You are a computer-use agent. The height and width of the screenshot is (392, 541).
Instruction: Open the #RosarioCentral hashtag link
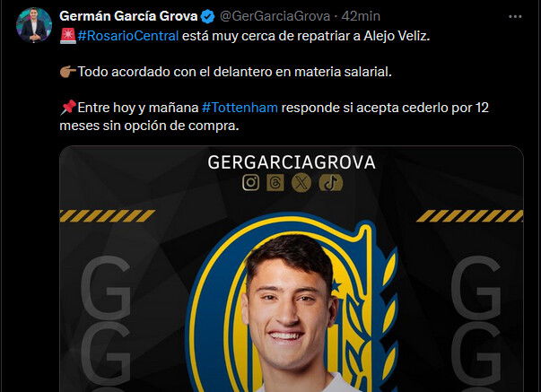pyautogui.click(x=128, y=36)
